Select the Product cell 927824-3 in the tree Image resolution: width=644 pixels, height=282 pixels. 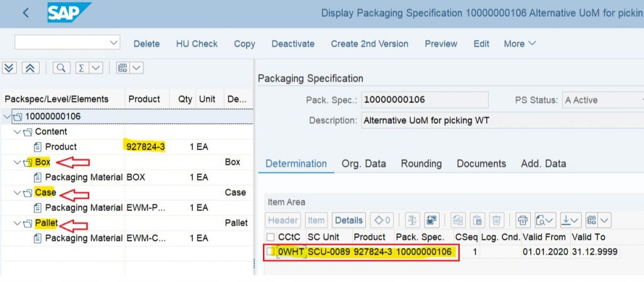(145, 147)
